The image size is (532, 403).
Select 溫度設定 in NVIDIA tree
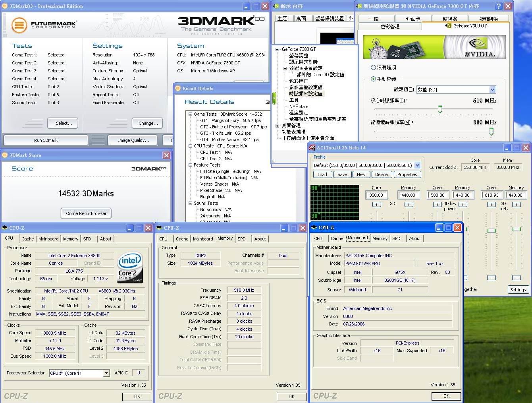[x=299, y=113]
